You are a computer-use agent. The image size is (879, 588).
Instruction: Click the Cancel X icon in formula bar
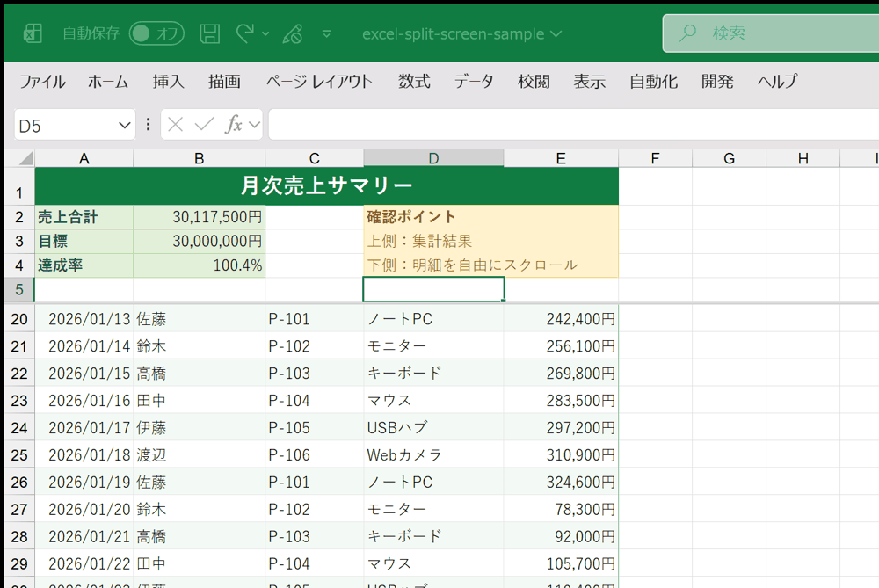click(176, 125)
